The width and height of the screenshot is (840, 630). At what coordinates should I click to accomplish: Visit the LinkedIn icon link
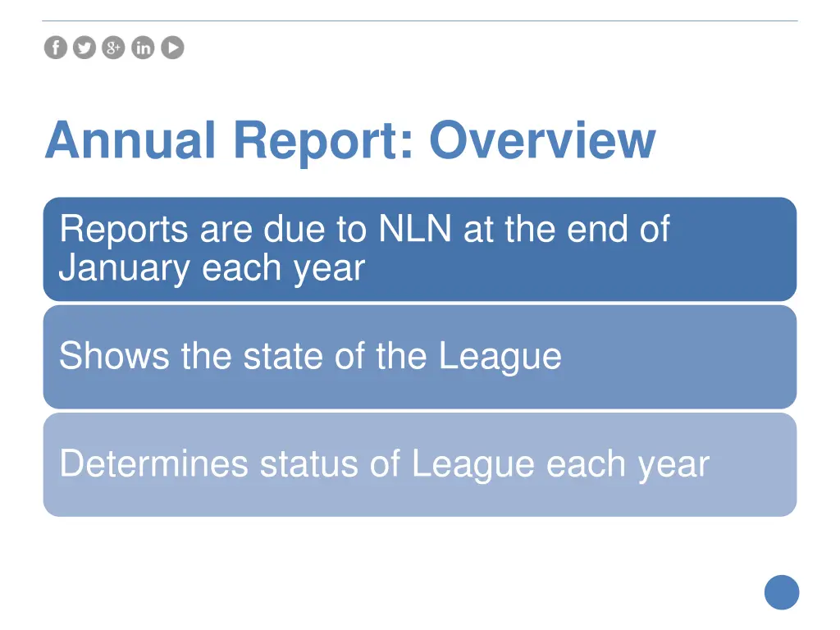point(143,48)
